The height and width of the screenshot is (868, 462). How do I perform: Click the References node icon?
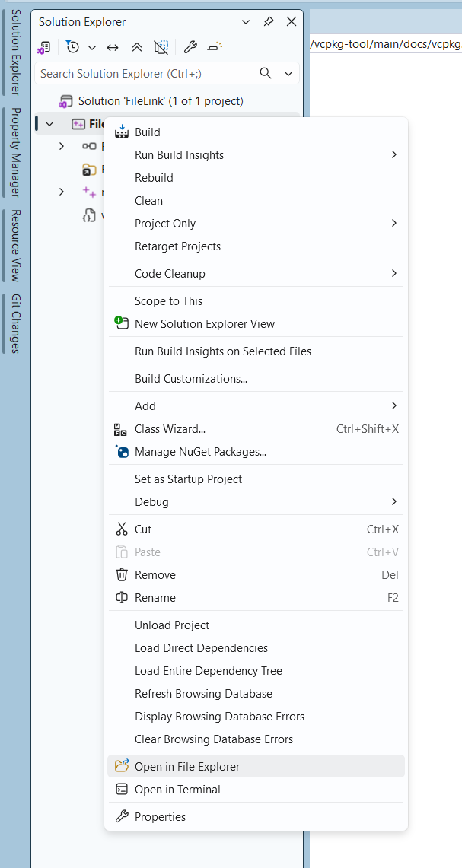coord(88,146)
